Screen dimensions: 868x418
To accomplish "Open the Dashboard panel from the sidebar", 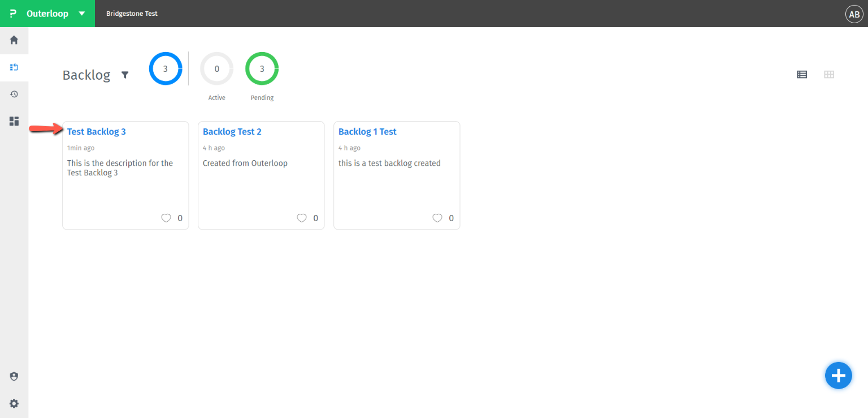I will [x=14, y=120].
